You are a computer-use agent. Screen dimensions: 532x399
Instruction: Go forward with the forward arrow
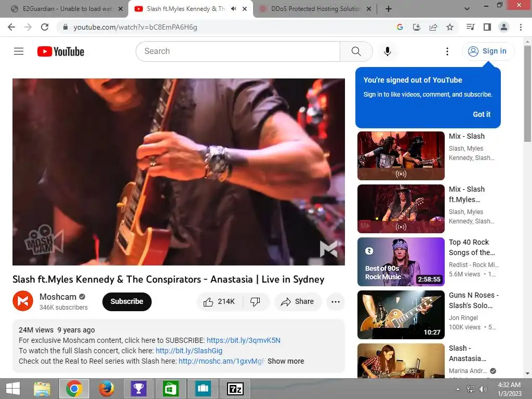pyautogui.click(x=28, y=27)
